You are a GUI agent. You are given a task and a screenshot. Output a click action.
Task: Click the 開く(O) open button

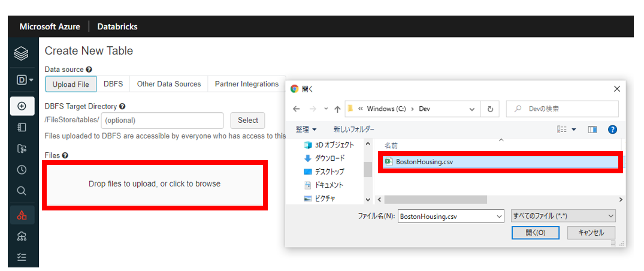point(535,233)
